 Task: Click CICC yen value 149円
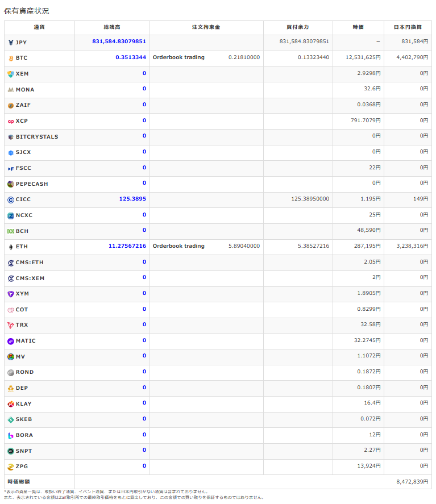pyautogui.click(x=421, y=199)
